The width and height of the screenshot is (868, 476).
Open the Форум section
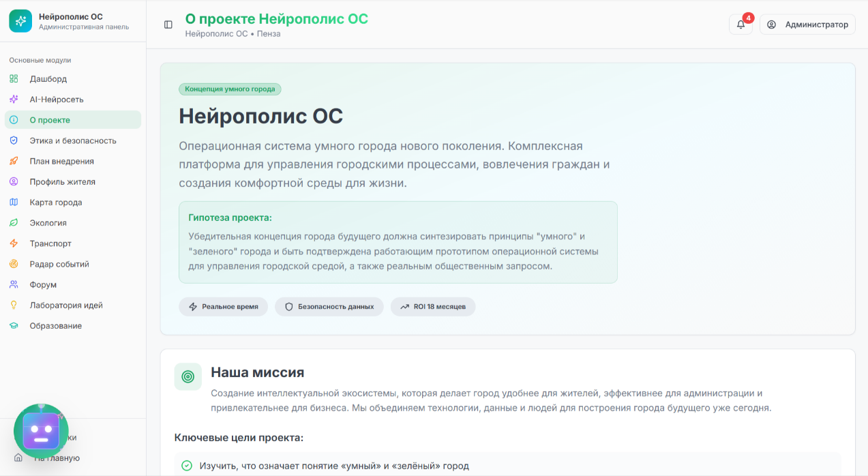[x=43, y=285]
